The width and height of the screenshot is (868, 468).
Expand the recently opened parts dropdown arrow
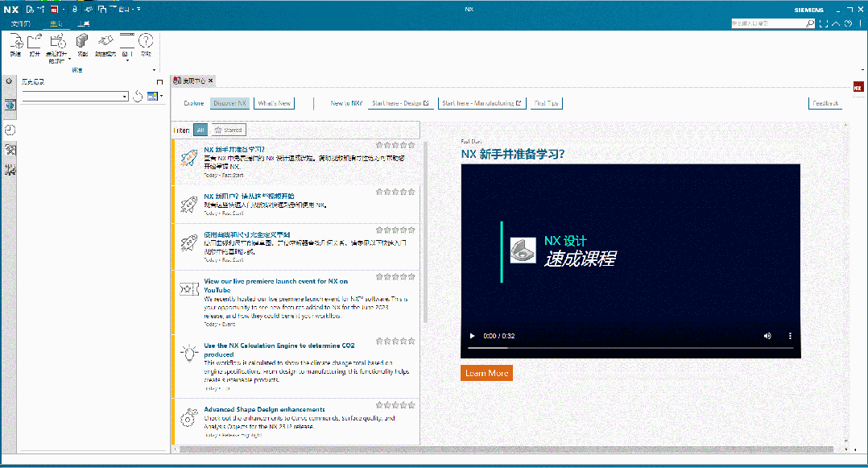point(69,58)
